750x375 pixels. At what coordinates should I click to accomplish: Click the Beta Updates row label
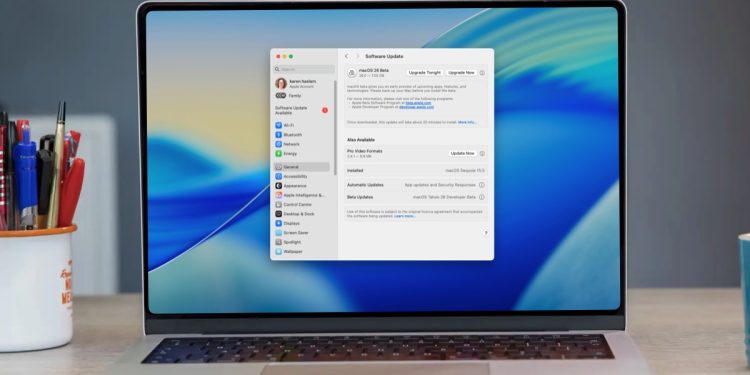(360, 197)
